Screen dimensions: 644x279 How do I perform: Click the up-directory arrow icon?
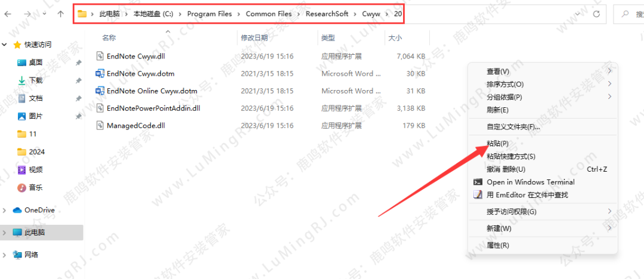coord(60,13)
